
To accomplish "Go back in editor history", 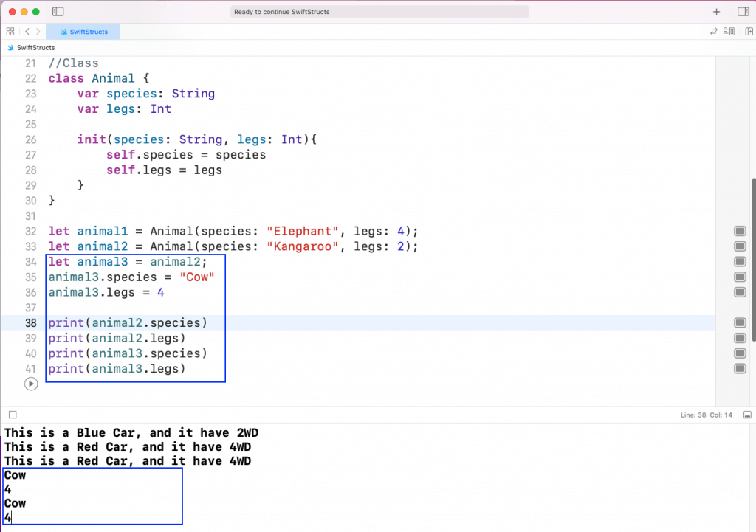I will [x=27, y=32].
